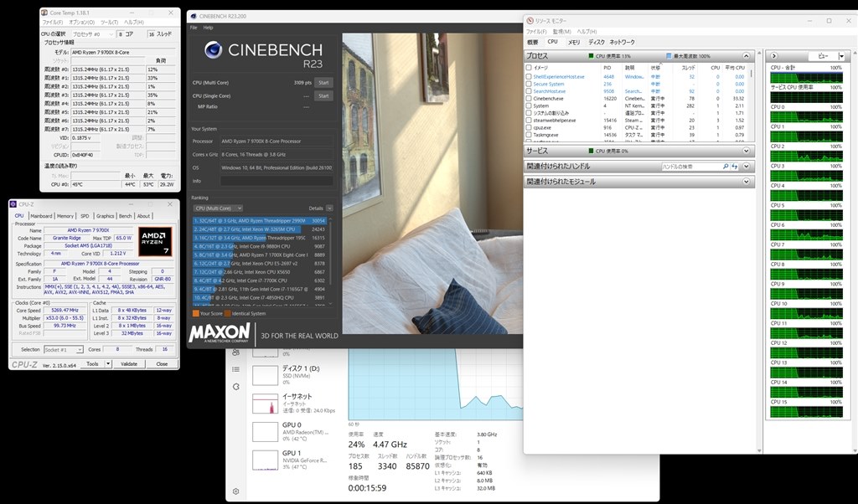Switch to the メモリ tab in Resource Monitor

pyautogui.click(x=573, y=42)
